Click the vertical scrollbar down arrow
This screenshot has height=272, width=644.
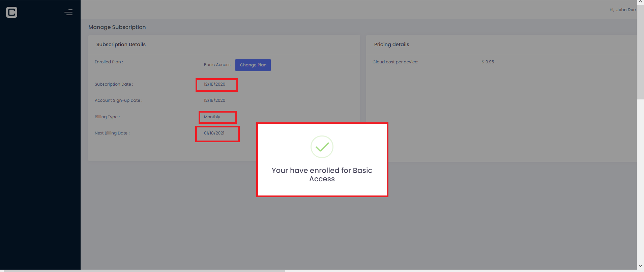coord(640,266)
